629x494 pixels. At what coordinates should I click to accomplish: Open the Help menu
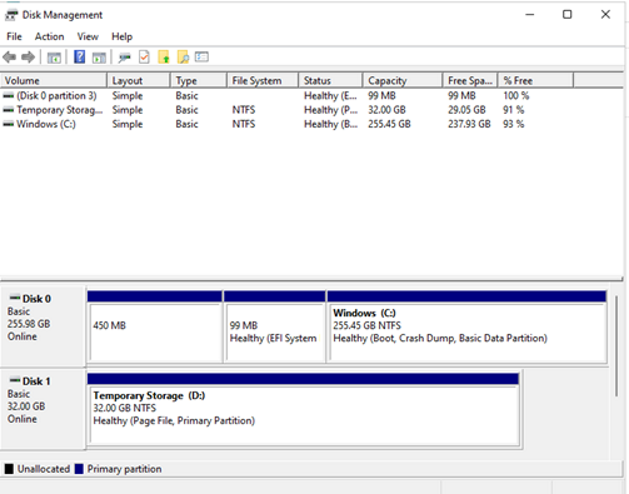click(122, 37)
